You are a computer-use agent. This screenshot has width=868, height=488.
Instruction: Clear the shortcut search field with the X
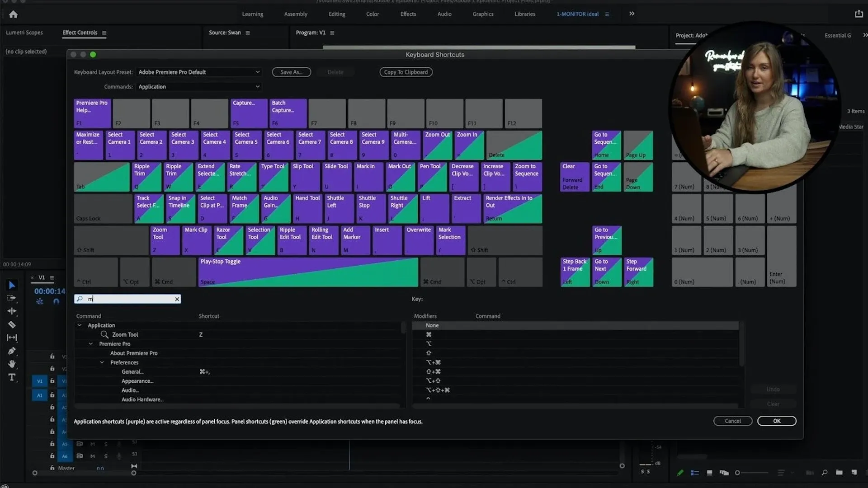coord(177,299)
